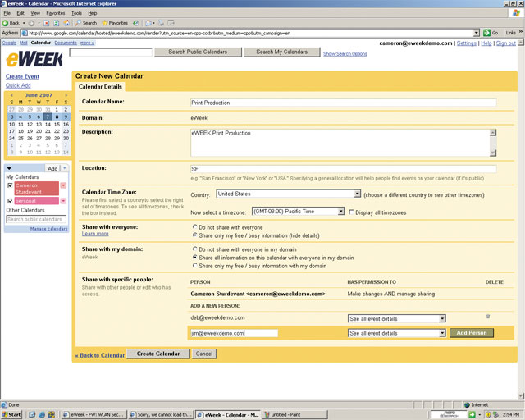Click Show Desktop quick launch icon
This screenshot has width=525, height=420.
point(32,414)
